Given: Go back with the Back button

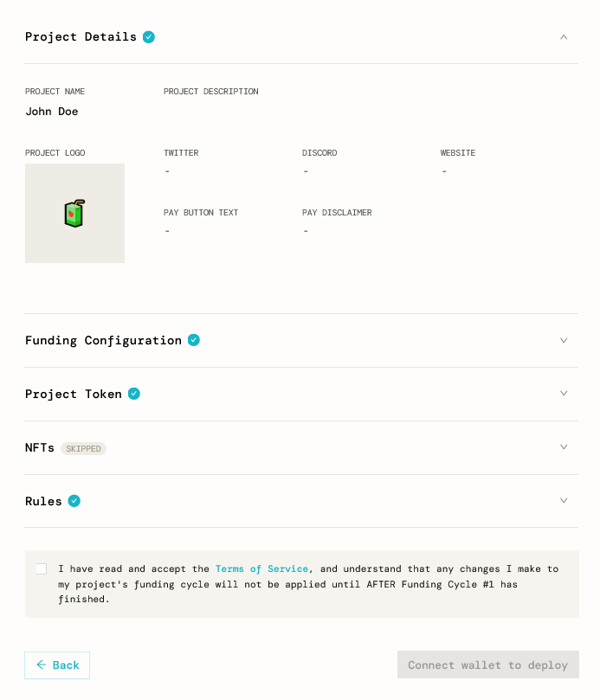Looking at the screenshot, I should click(57, 665).
